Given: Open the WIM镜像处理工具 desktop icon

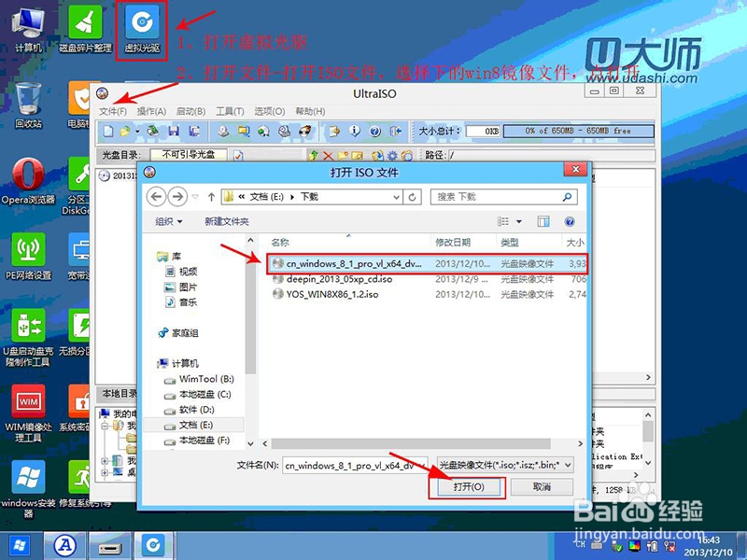Looking at the screenshot, I should pos(28,414).
